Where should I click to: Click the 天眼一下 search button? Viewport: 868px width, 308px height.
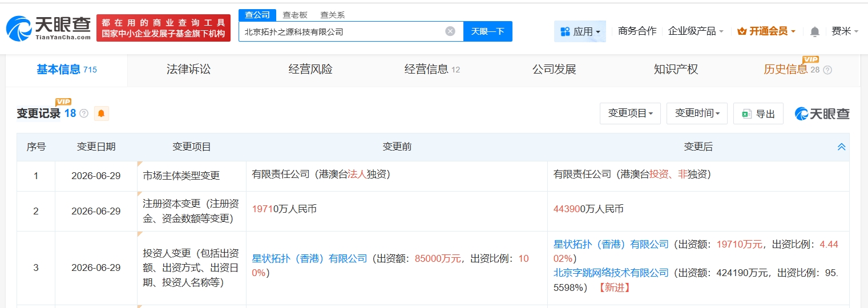[x=488, y=31]
